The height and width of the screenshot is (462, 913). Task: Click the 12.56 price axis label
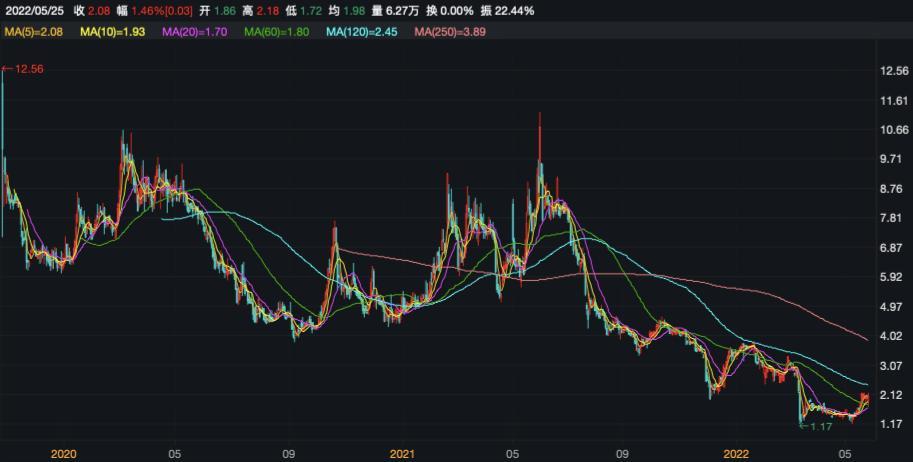coord(894,70)
